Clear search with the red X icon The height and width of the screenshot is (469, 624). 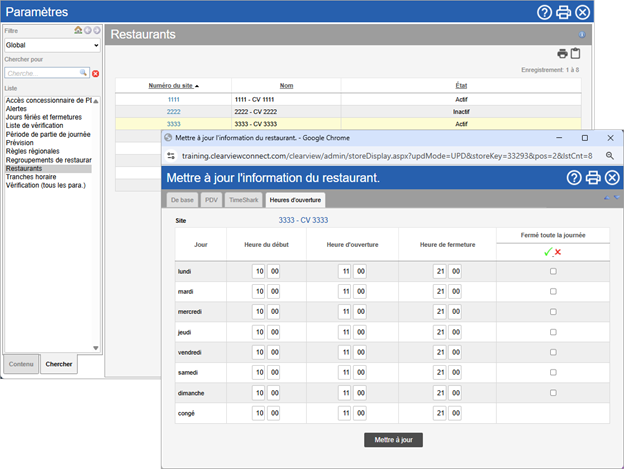(96, 74)
